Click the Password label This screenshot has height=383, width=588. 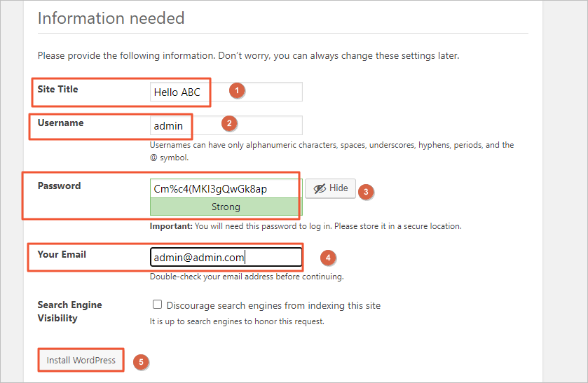point(60,186)
